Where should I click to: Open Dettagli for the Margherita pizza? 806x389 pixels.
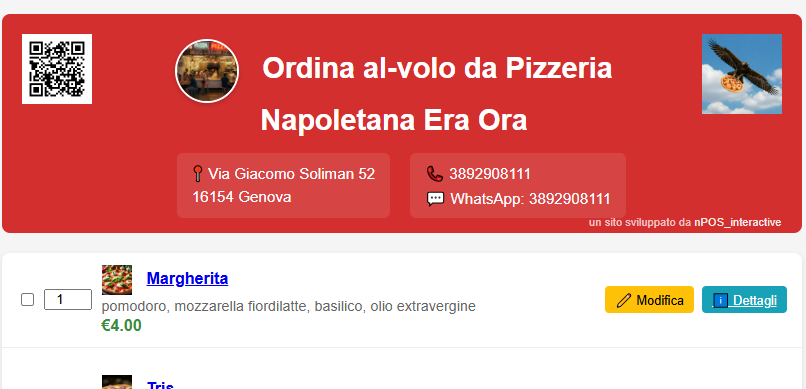744,300
